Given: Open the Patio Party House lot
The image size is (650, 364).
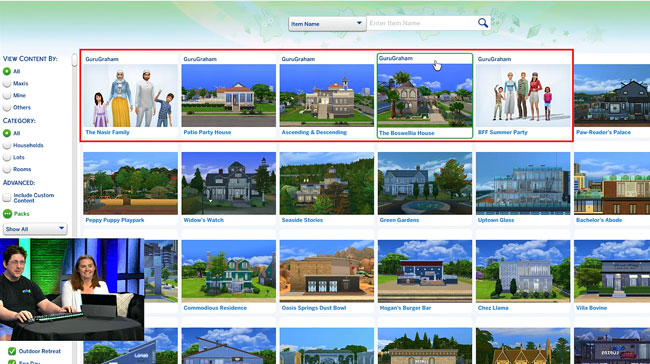Looking at the screenshot, I should tap(228, 95).
